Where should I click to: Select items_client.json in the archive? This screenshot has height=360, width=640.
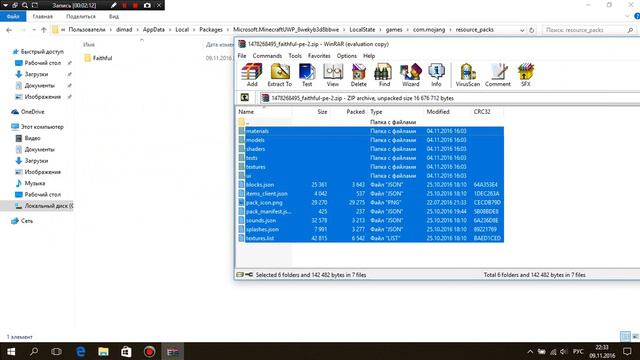370,194
